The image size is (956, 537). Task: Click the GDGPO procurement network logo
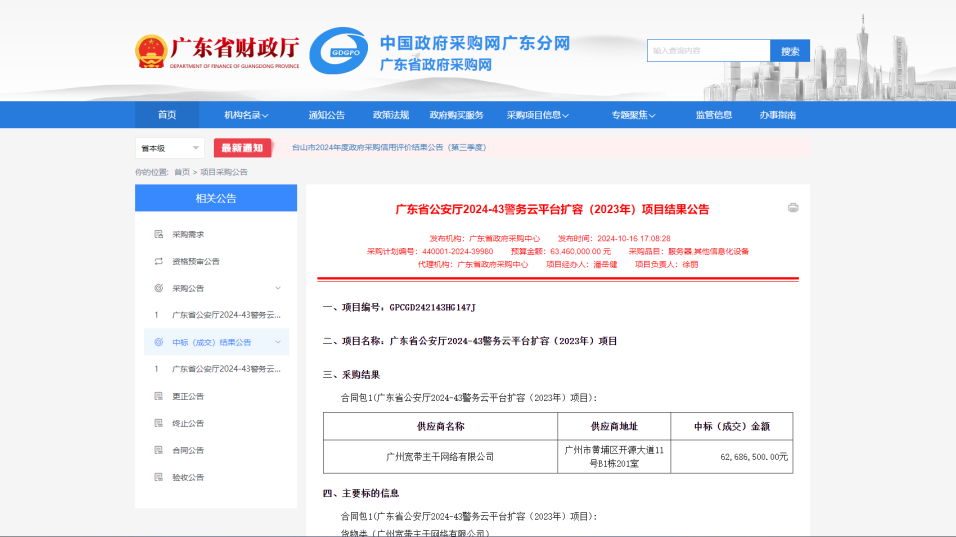coord(338,51)
